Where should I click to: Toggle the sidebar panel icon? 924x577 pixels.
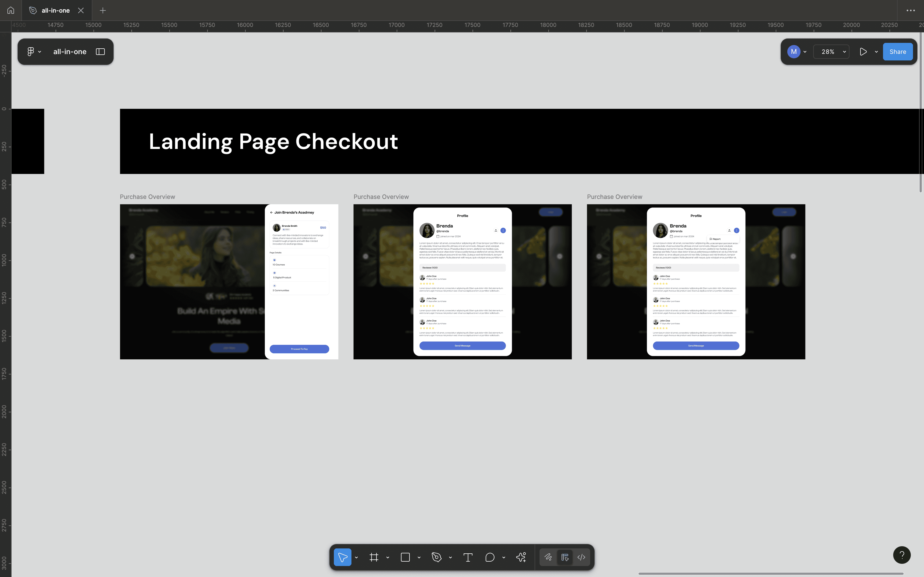100,52
